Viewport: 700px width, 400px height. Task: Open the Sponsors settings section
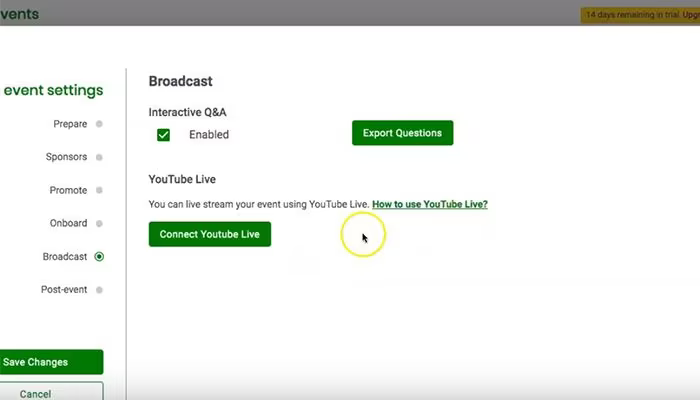66,157
